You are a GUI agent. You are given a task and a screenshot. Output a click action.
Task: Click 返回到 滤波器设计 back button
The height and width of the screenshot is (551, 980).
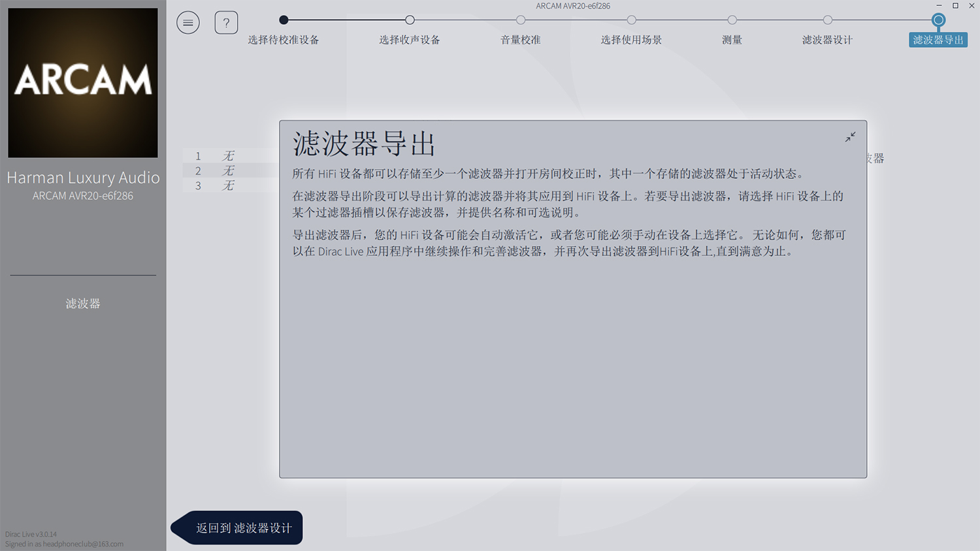pyautogui.click(x=237, y=527)
